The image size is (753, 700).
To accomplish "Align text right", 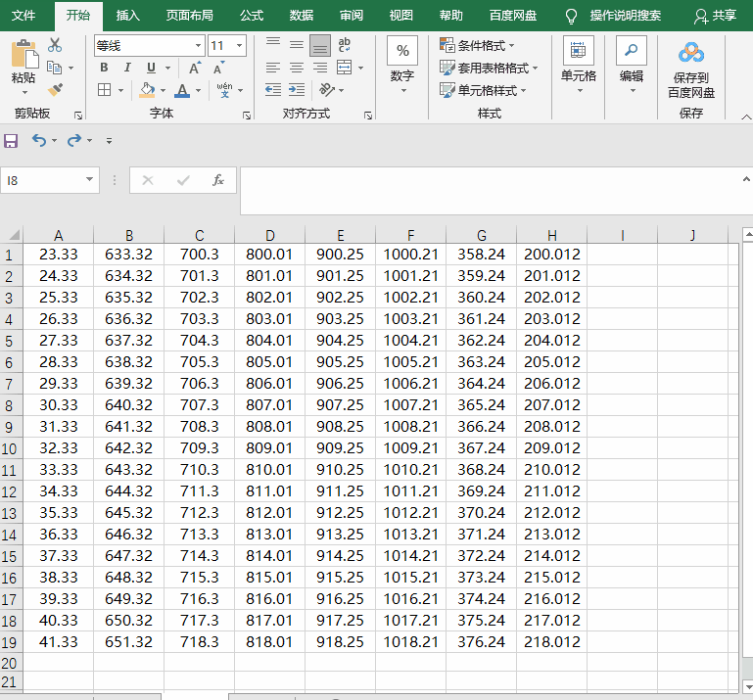I will [x=320, y=68].
